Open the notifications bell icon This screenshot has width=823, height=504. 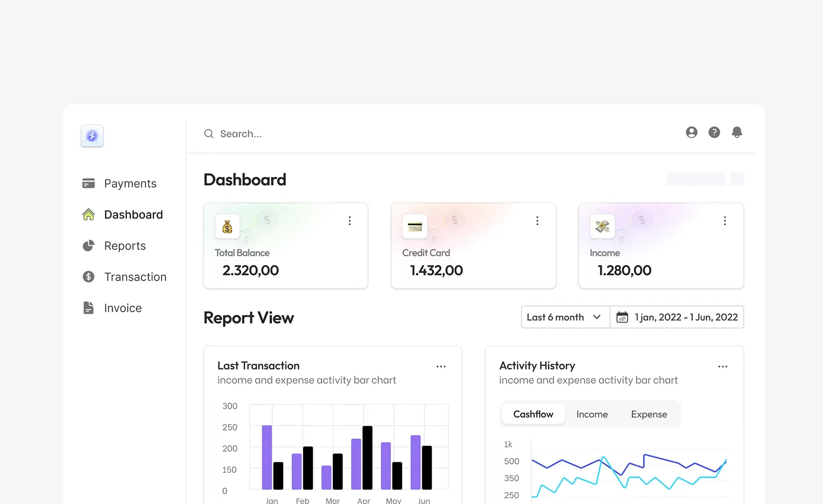[737, 132]
